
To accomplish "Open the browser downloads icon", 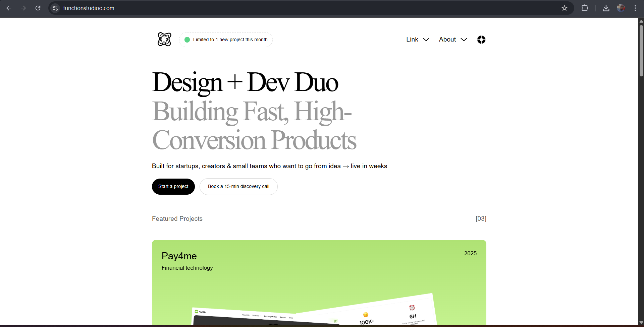I will (x=606, y=8).
